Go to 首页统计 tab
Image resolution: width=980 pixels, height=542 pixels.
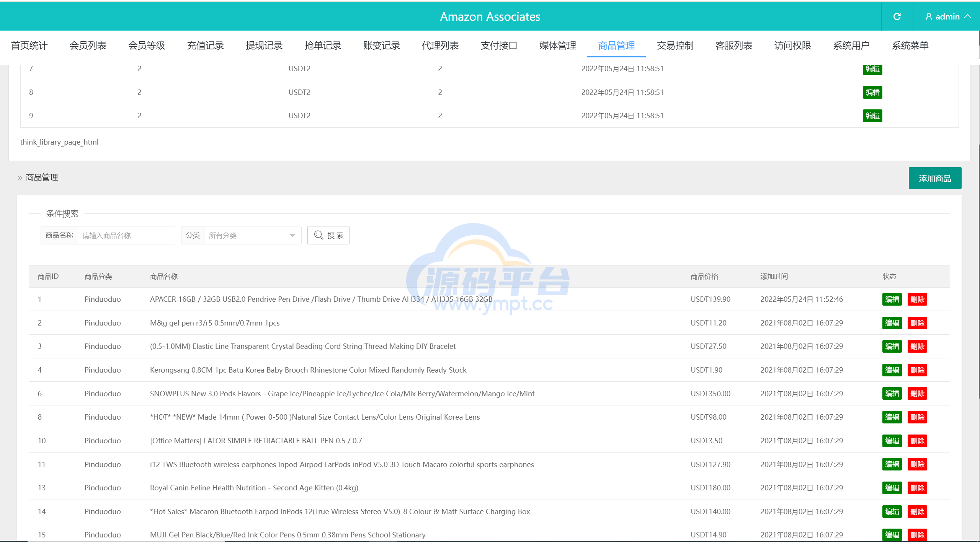click(29, 46)
